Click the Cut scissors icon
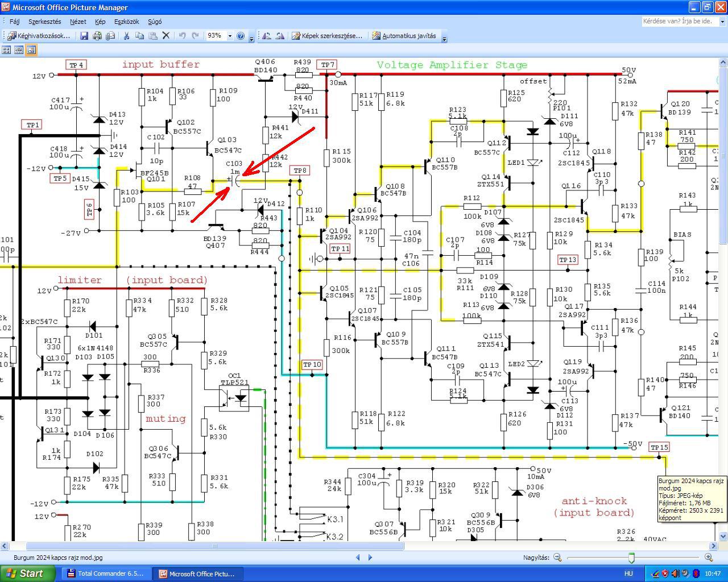The height and width of the screenshot is (582, 728). 126,36
